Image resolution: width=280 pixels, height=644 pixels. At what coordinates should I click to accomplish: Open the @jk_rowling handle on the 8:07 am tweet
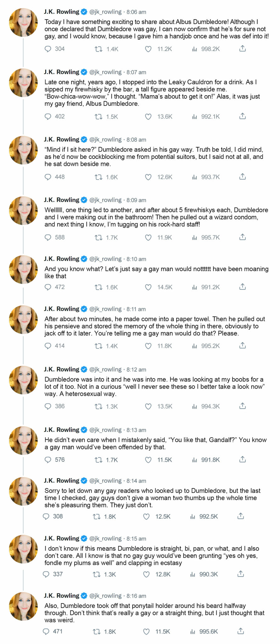click(x=105, y=72)
